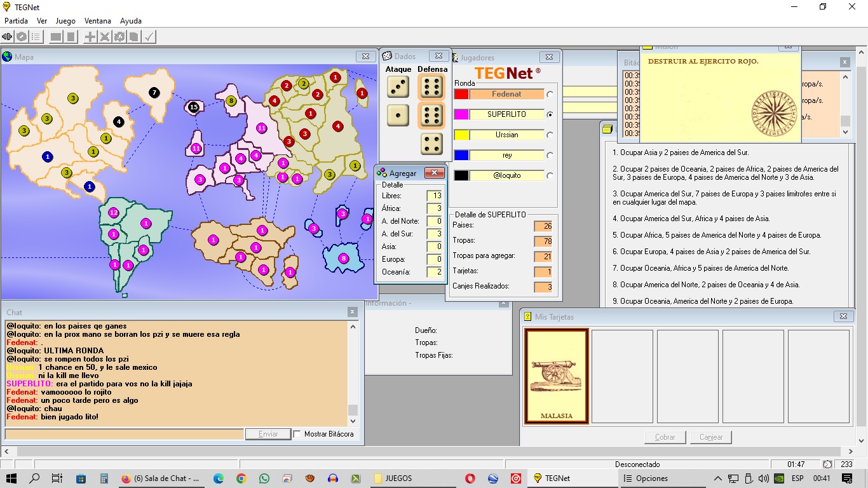Select the MALASIA cannon card
868x488 pixels.
pyautogui.click(x=556, y=376)
